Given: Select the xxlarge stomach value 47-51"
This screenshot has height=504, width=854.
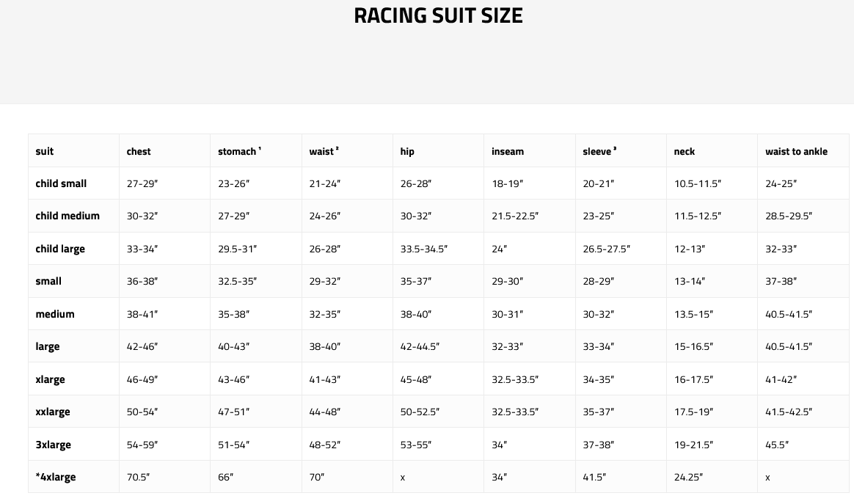Looking at the screenshot, I should [x=233, y=412].
